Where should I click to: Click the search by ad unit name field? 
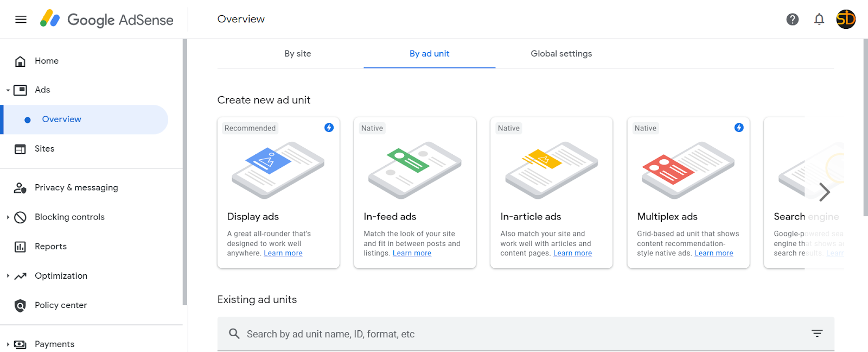point(526,334)
